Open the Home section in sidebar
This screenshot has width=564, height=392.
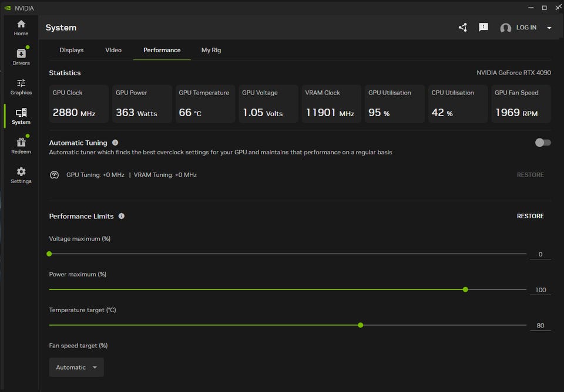pos(21,27)
